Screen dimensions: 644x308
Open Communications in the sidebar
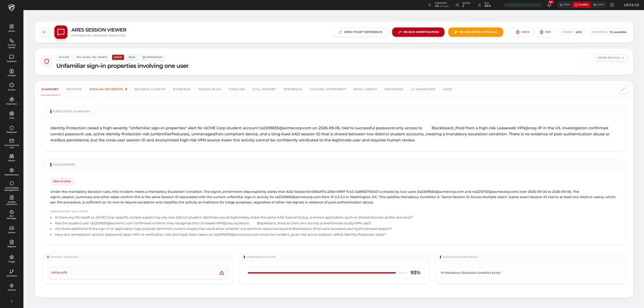click(x=12, y=144)
